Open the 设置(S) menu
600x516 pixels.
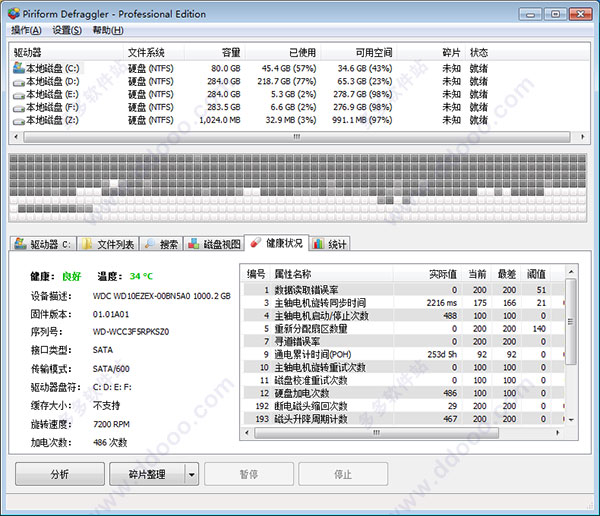[x=67, y=30]
